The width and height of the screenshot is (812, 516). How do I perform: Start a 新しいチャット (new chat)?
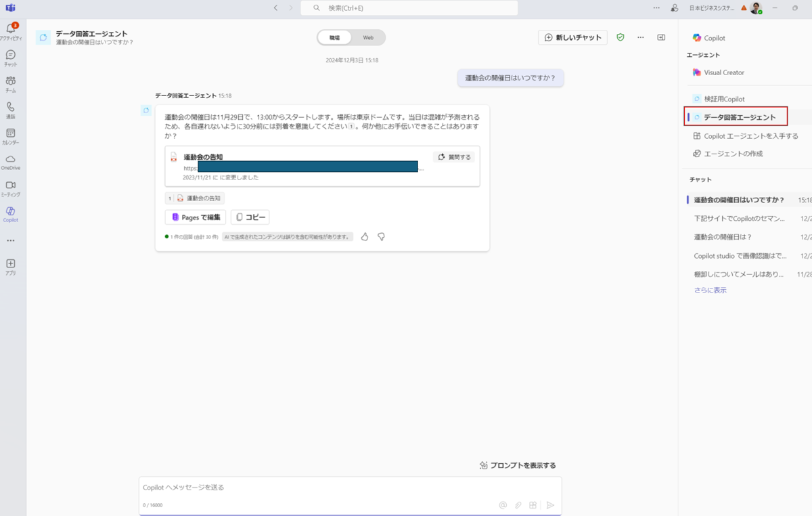click(x=572, y=37)
